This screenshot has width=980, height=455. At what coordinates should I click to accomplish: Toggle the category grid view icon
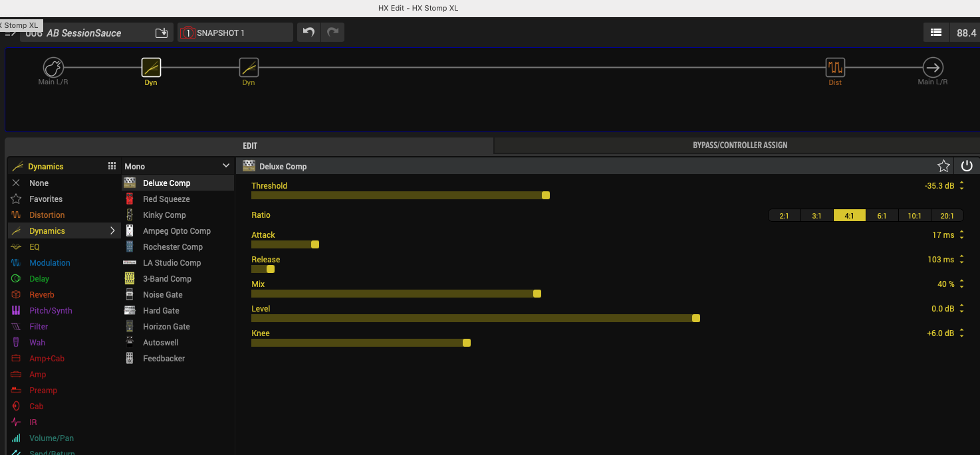point(112,166)
